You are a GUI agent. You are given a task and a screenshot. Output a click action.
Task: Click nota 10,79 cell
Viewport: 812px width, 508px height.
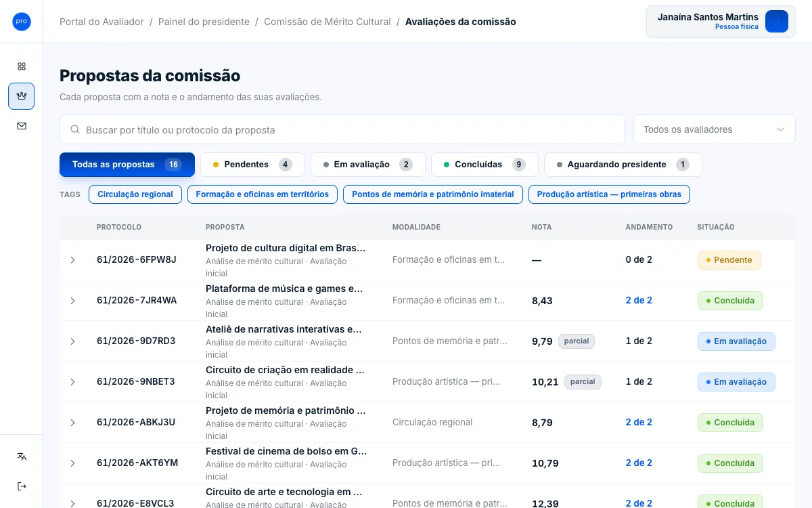pos(545,463)
